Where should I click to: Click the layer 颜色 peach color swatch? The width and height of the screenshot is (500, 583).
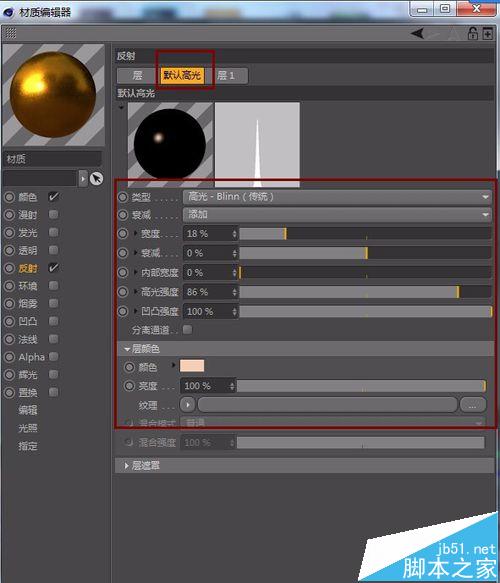click(192, 366)
